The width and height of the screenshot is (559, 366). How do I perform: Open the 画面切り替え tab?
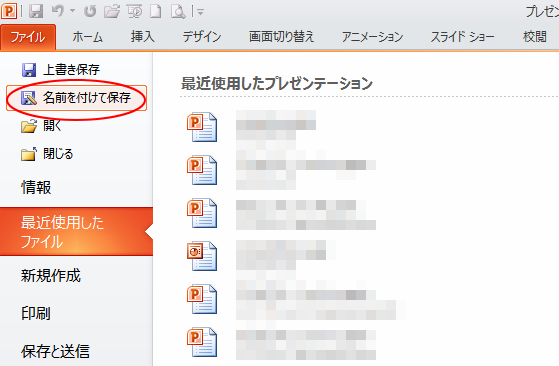[281, 37]
